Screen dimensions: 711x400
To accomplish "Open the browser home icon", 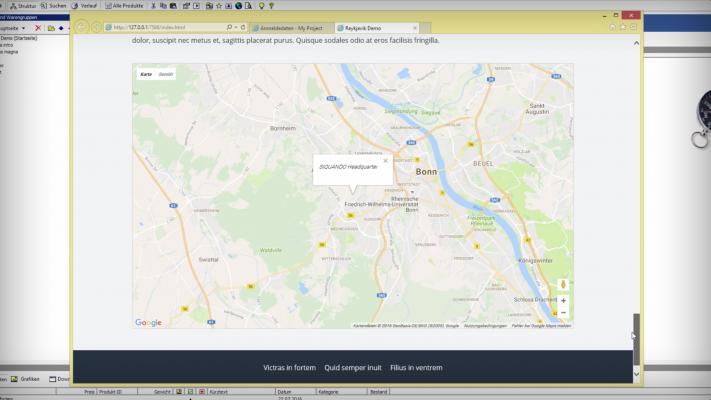I will [x=613, y=27].
